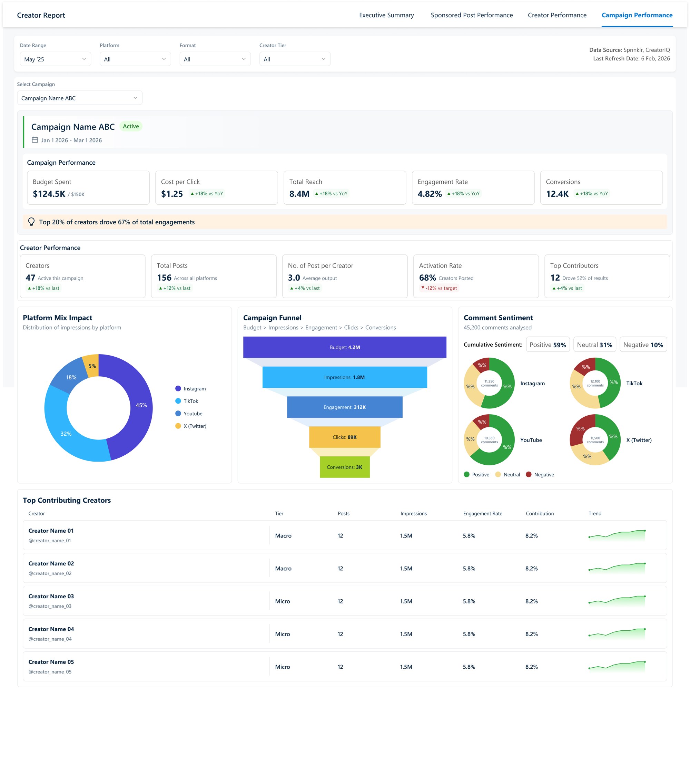
Task: Click the 32% TikTok donut segment
Action: [x=66, y=433]
